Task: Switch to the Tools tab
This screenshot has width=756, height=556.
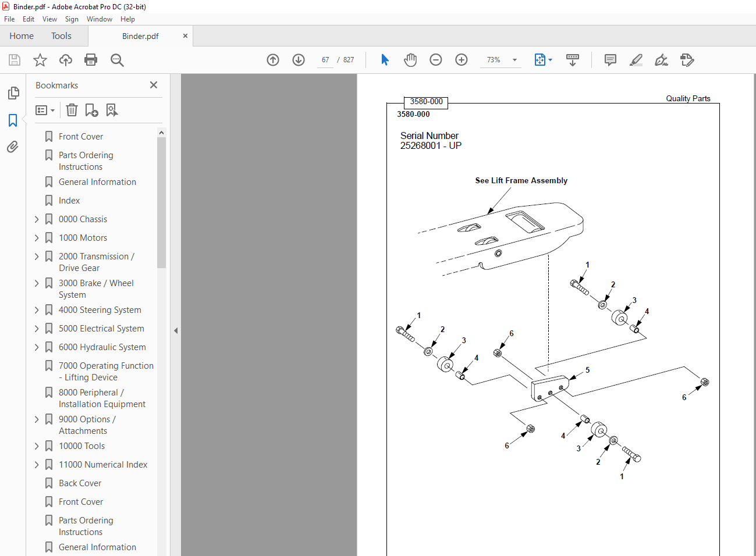Action: pyautogui.click(x=61, y=36)
